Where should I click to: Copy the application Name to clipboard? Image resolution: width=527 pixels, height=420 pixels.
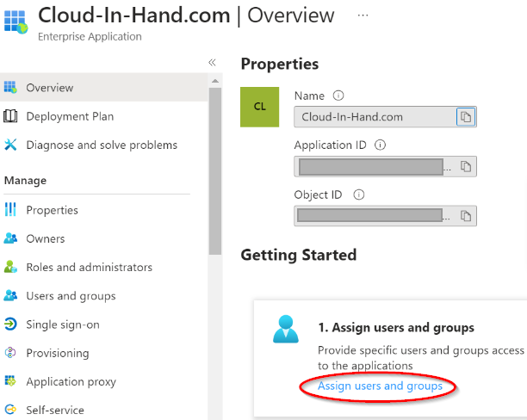point(466,117)
